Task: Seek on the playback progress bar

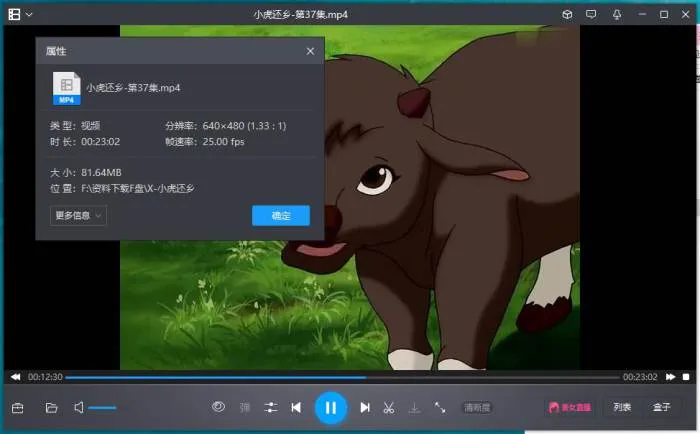Action: tap(342, 377)
